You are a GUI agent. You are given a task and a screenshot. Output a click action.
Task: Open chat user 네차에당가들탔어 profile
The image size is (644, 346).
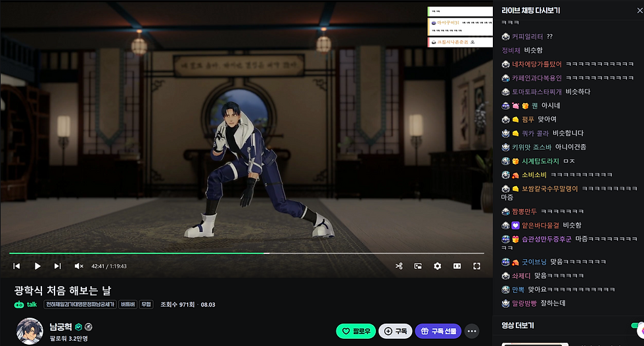click(x=537, y=64)
